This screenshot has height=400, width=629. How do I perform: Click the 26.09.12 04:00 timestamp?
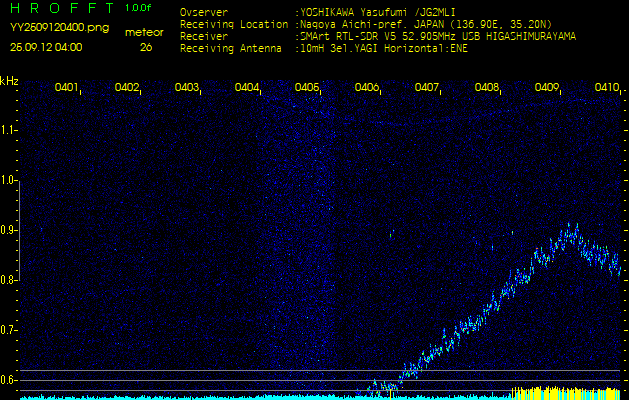coord(46,47)
